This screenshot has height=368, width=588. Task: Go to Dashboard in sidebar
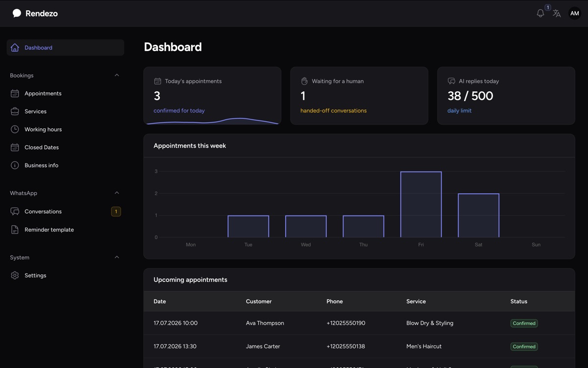[65, 48]
